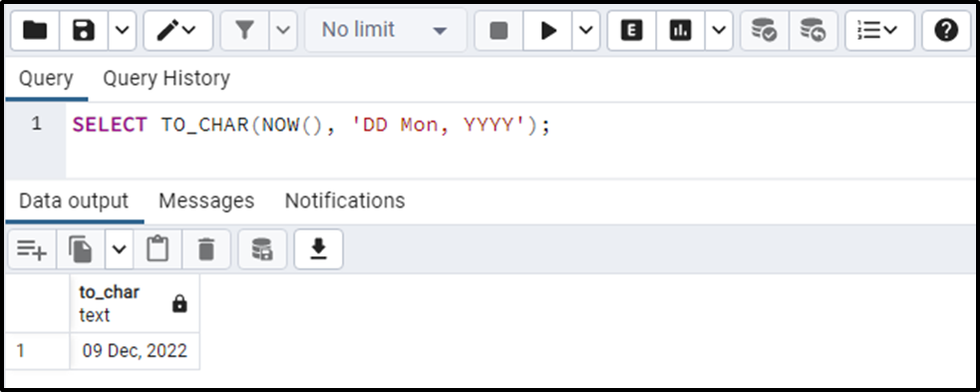This screenshot has width=980, height=392.
Task: Select the Data output tab
Action: 74,200
